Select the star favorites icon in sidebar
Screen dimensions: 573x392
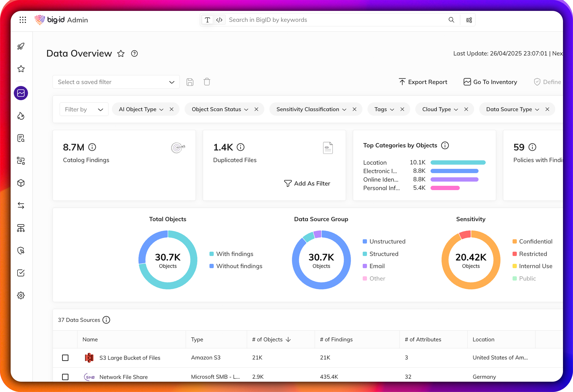[x=21, y=69]
